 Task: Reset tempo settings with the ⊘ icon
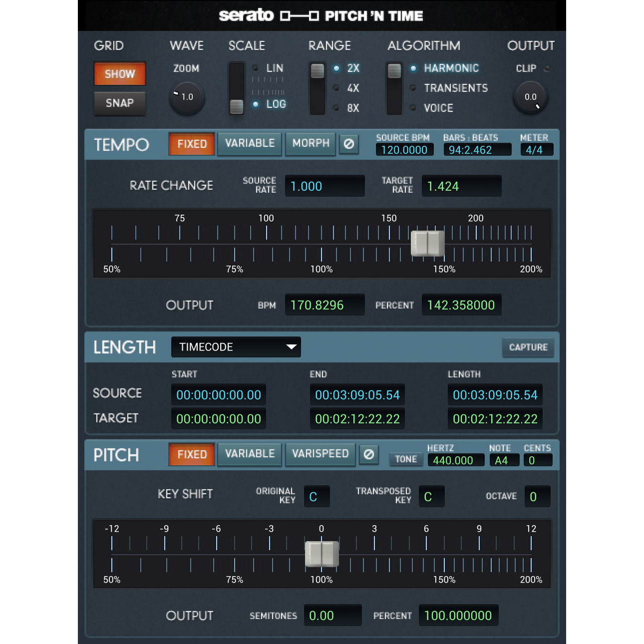[x=349, y=144]
